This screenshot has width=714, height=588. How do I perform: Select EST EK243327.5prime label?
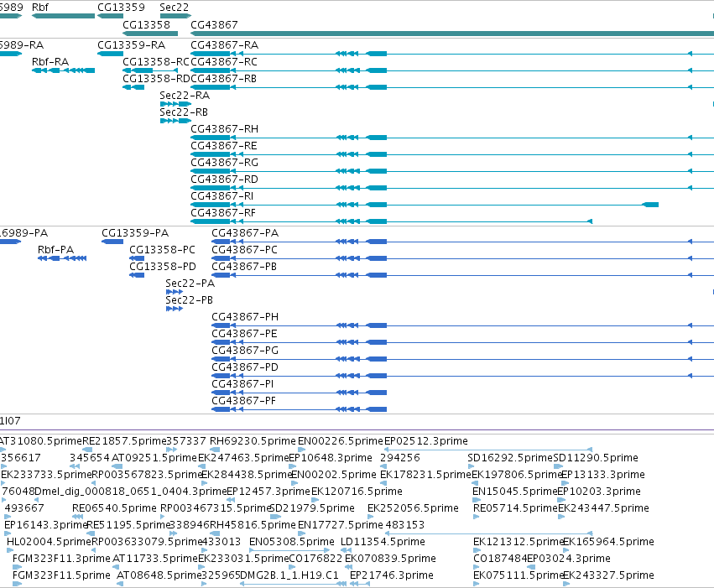pyautogui.click(x=609, y=575)
